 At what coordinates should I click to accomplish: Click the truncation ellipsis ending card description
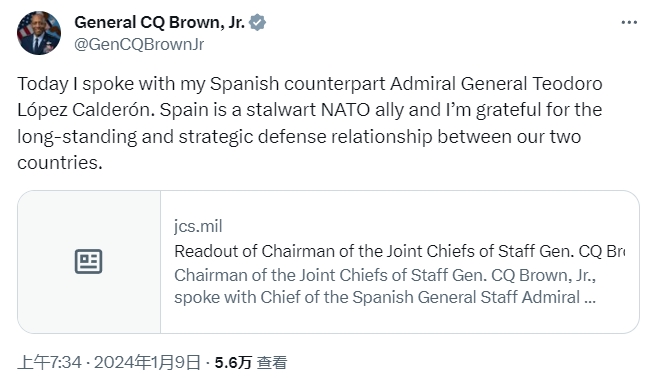tap(589, 298)
